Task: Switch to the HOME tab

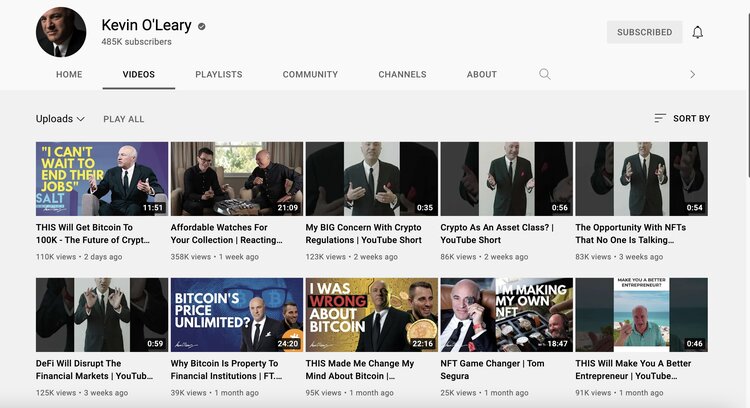Action: pos(69,75)
